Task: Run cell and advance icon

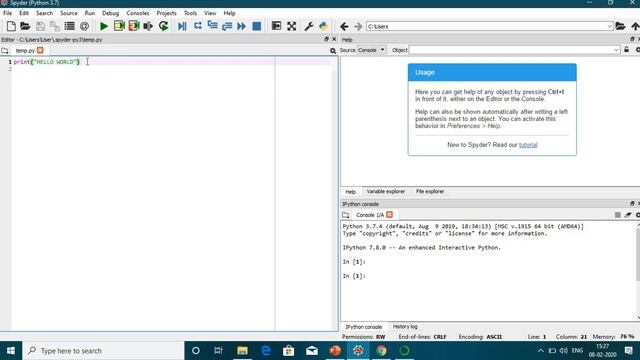Action: pos(134,26)
